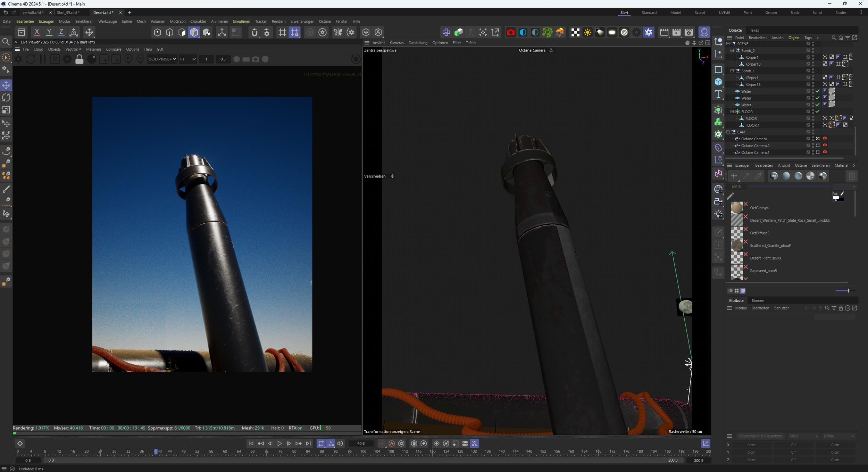Click the Live Viewer lock icon

(x=79, y=59)
